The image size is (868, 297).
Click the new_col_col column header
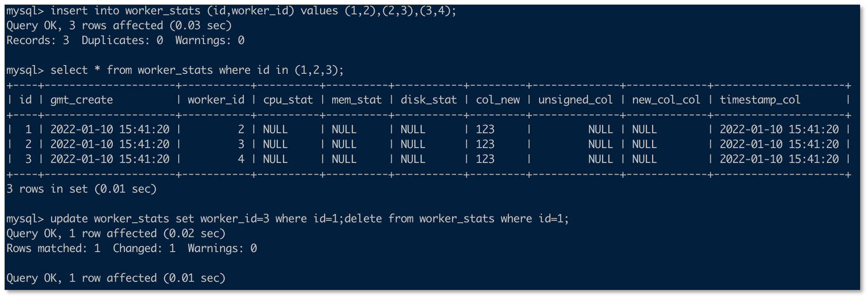666,100
